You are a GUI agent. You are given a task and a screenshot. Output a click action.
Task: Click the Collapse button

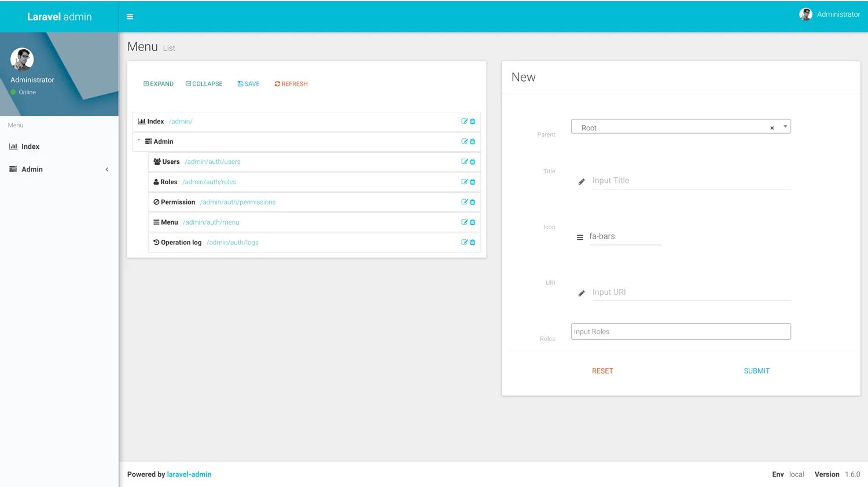[x=204, y=84]
